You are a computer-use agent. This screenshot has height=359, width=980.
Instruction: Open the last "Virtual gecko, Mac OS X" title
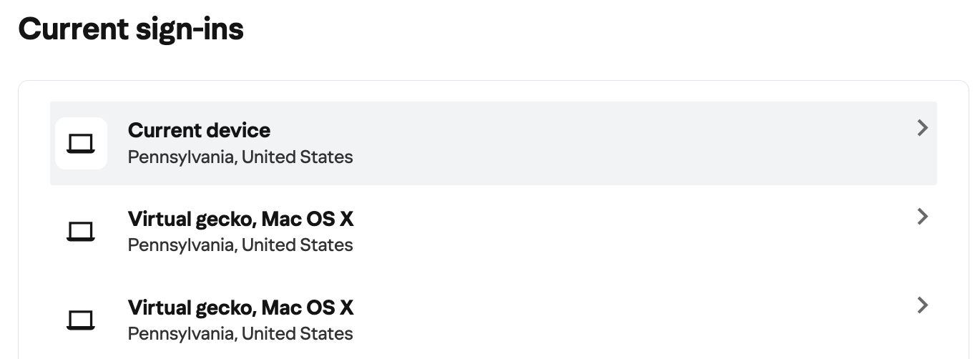[240, 308]
